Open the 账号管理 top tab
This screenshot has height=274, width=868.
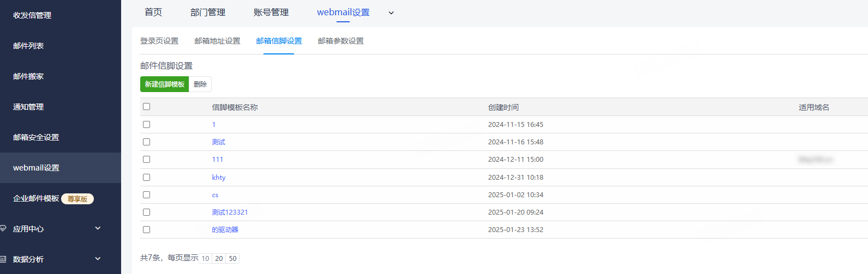click(271, 12)
